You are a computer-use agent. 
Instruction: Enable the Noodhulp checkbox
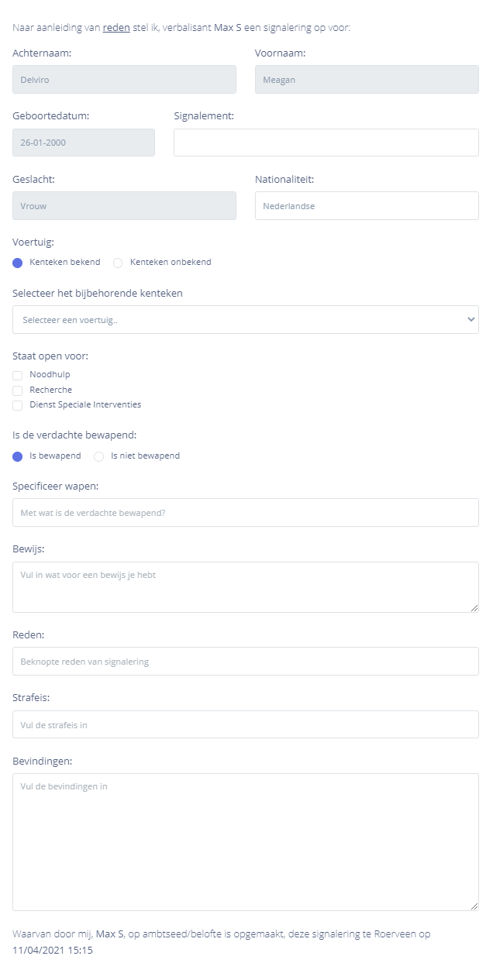(18, 376)
